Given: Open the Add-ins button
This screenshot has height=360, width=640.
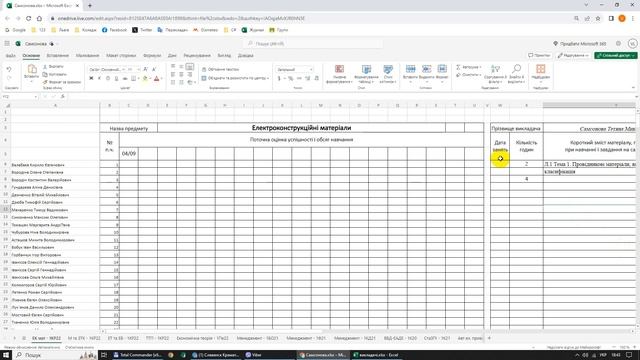Looking at the screenshot, I should (540, 72).
